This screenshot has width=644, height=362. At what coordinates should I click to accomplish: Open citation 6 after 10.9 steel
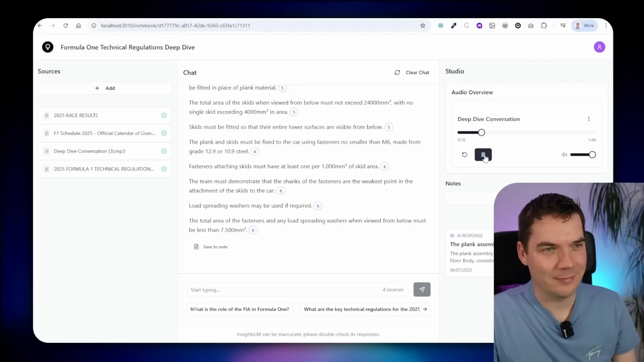coord(255,152)
